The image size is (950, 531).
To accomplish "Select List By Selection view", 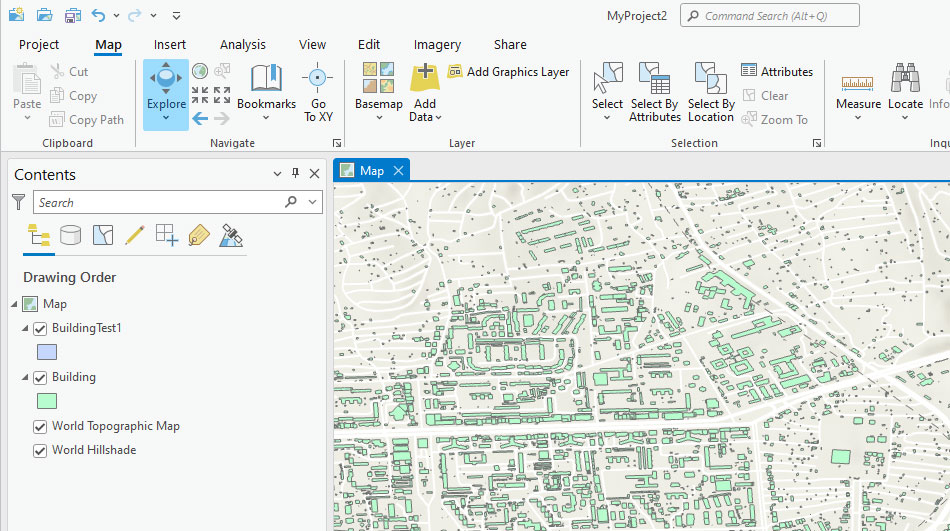I will (103, 235).
